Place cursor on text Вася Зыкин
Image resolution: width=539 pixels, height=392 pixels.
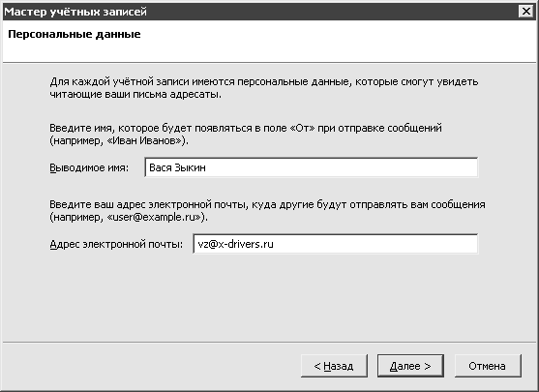[177, 167]
